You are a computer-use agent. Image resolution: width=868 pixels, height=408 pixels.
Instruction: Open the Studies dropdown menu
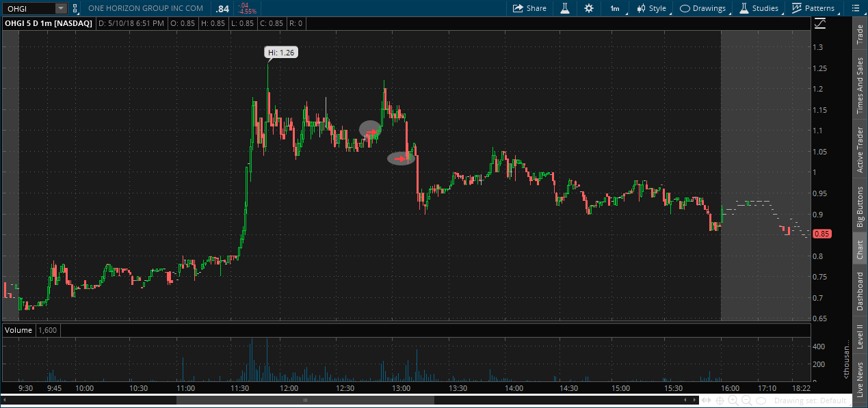759,8
